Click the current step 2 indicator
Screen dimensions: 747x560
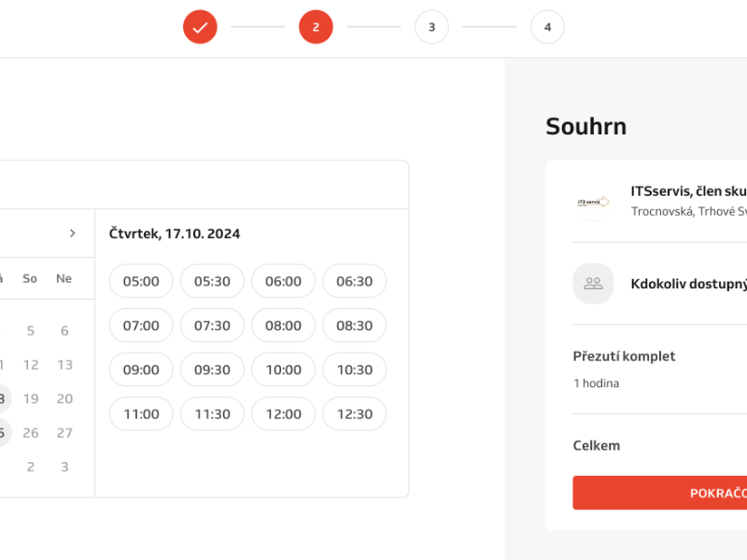316,27
